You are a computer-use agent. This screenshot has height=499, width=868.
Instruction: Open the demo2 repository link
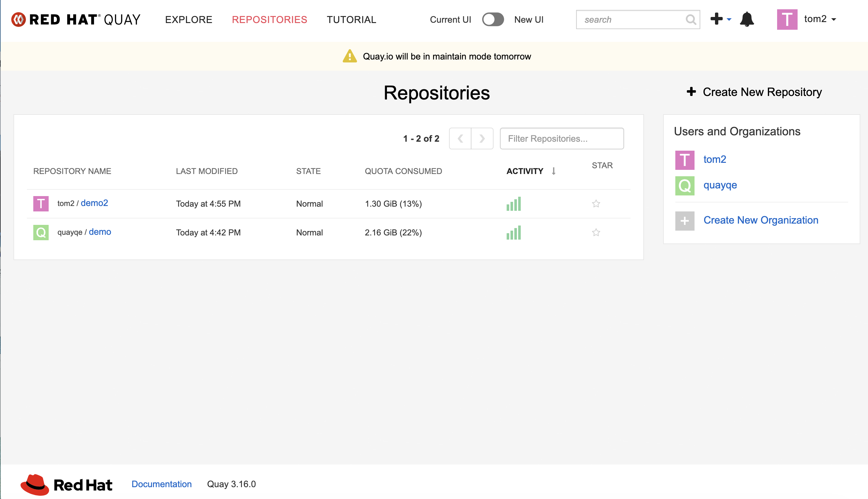pyautogui.click(x=94, y=203)
